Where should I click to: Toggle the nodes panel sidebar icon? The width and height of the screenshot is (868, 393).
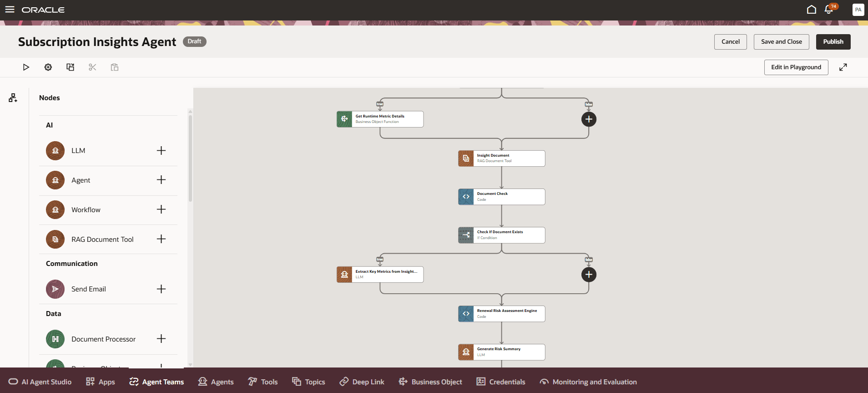pyautogui.click(x=13, y=98)
